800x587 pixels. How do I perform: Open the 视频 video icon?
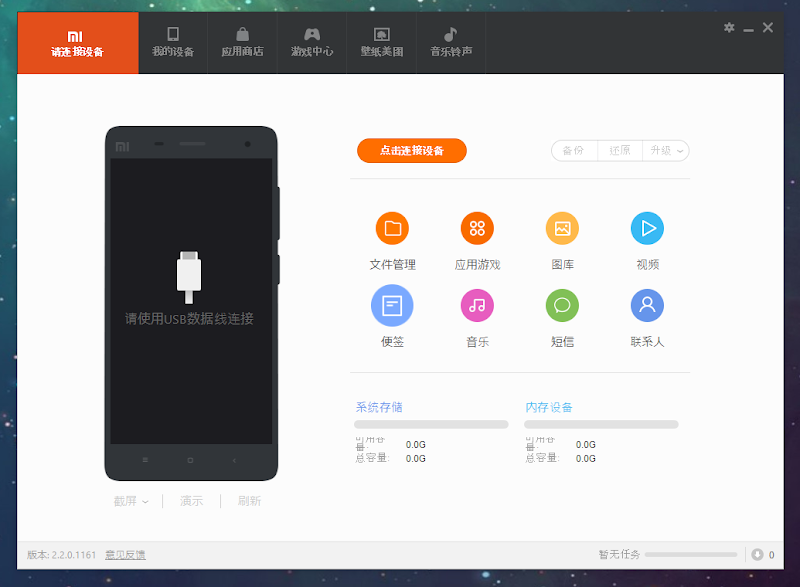click(x=647, y=228)
